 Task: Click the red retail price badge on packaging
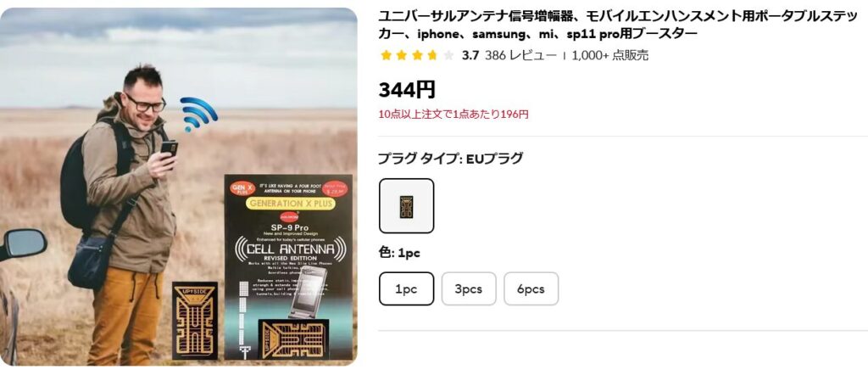[x=334, y=189]
